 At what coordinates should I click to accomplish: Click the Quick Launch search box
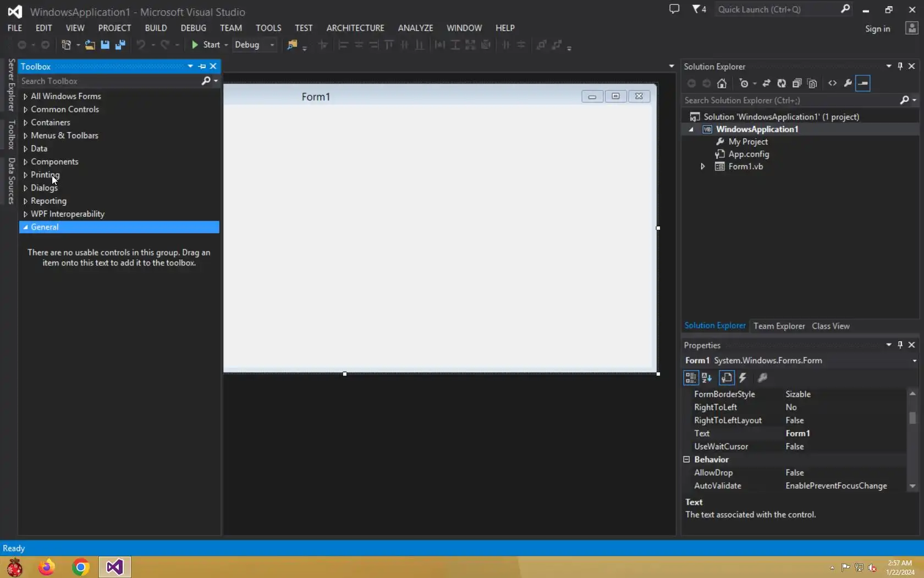coord(777,9)
